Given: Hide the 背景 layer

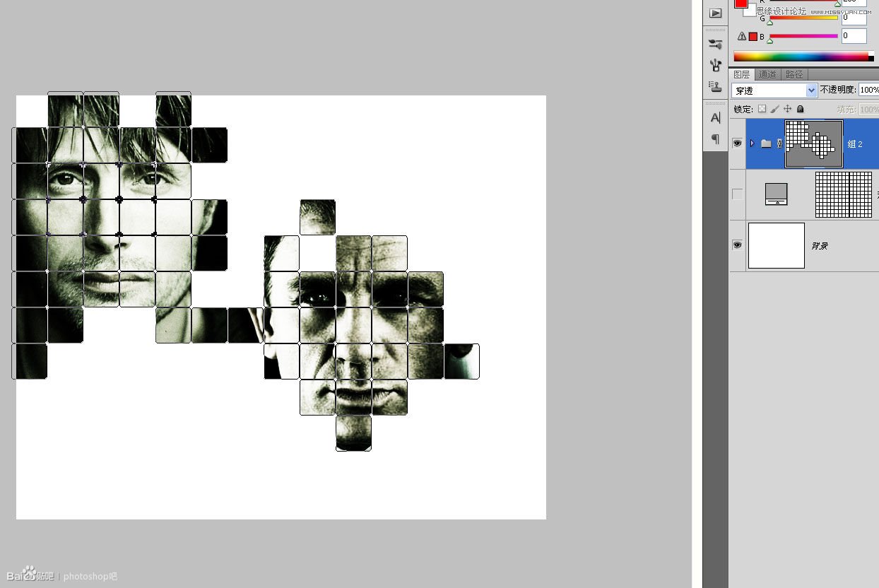Looking at the screenshot, I should 737,245.
